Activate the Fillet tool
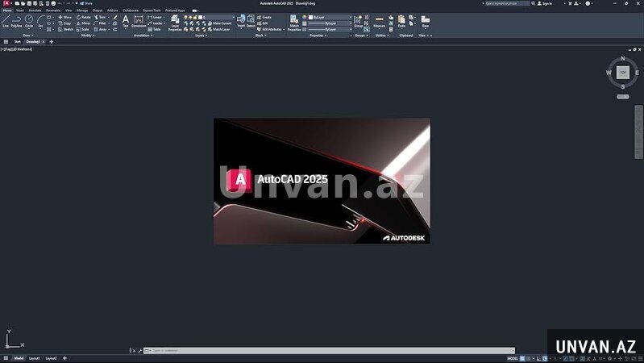Viewport: 644px width, 363px height. (100, 23)
